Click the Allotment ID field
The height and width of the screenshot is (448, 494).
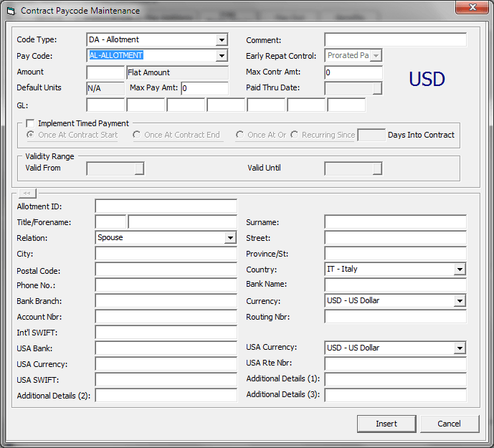point(166,206)
